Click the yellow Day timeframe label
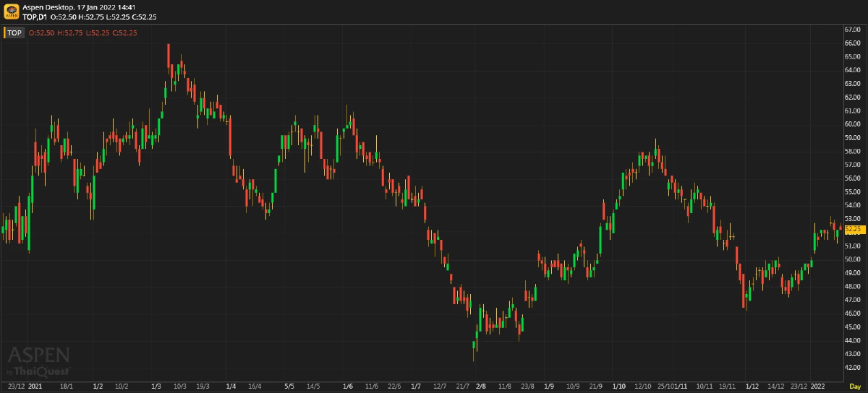This screenshot has height=393, width=868. pos(854,387)
